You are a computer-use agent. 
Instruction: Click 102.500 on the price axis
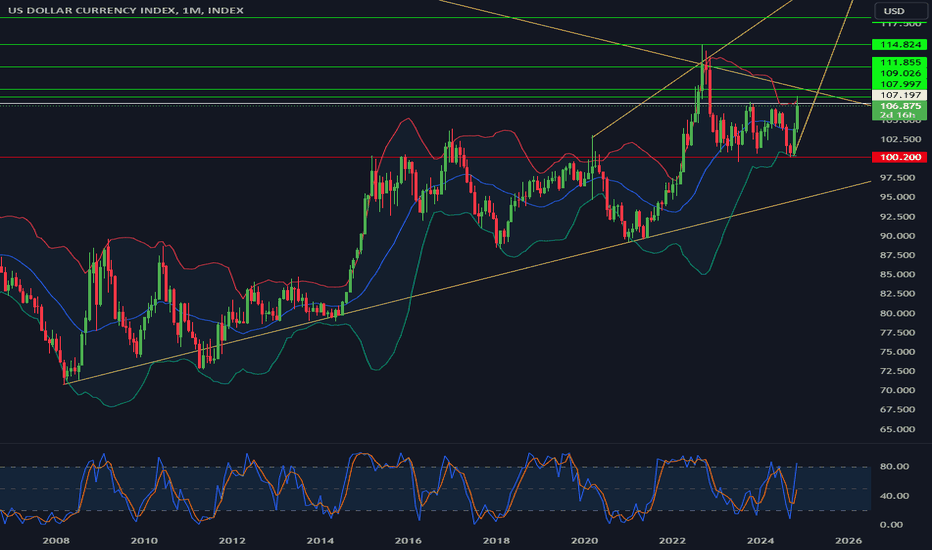900,139
